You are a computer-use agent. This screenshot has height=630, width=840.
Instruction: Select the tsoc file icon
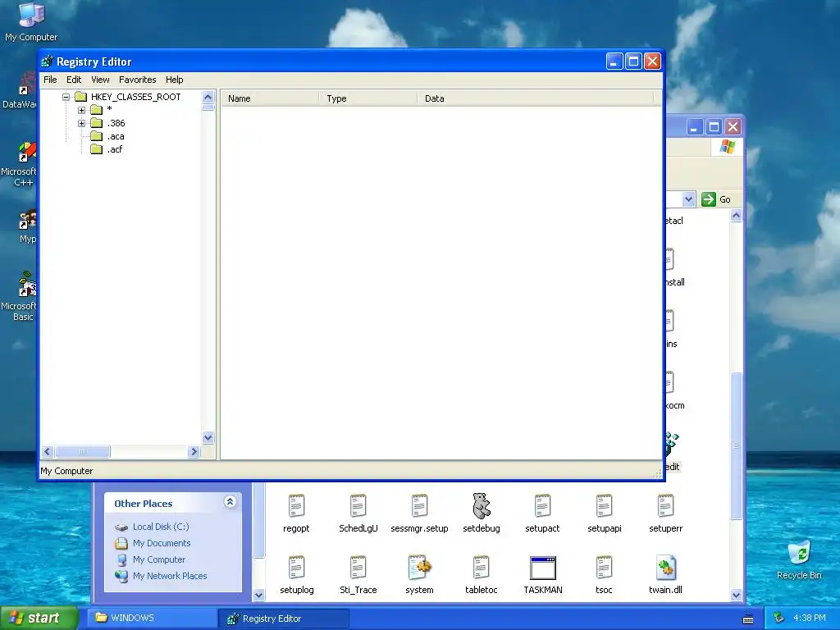click(604, 568)
